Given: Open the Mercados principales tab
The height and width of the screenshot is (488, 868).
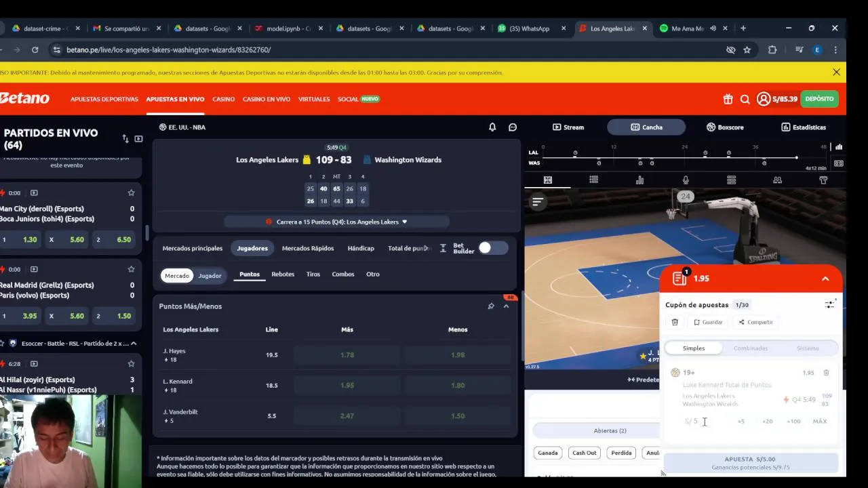Looking at the screenshot, I should (x=193, y=248).
